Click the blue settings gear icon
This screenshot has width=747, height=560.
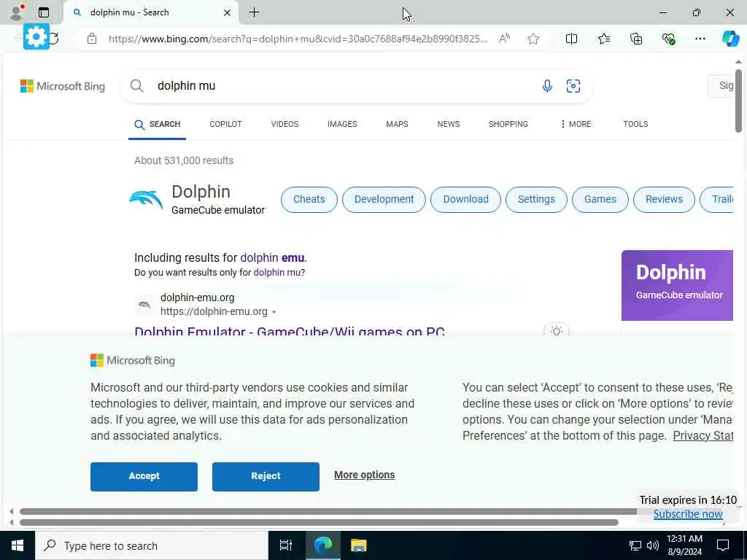(36, 36)
